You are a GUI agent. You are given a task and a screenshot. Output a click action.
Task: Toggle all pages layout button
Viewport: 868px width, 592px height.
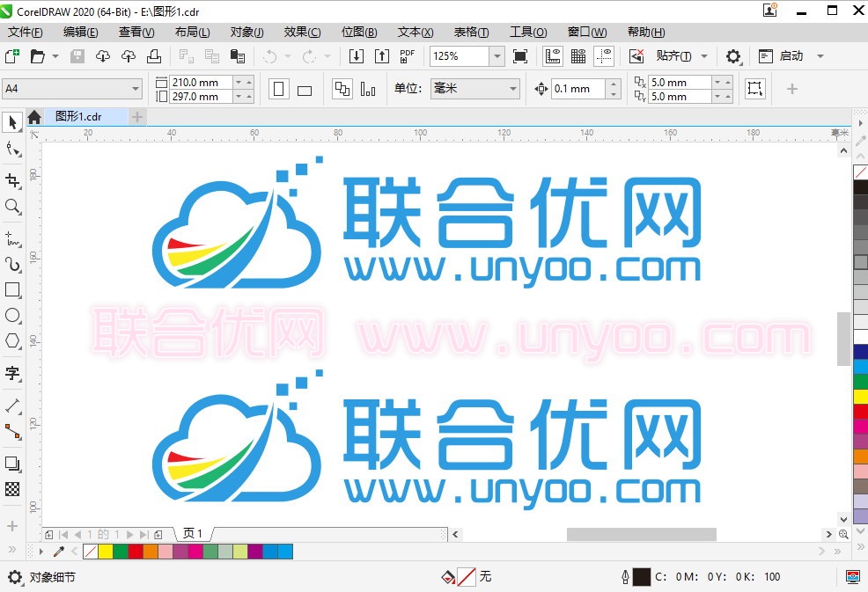[342, 89]
